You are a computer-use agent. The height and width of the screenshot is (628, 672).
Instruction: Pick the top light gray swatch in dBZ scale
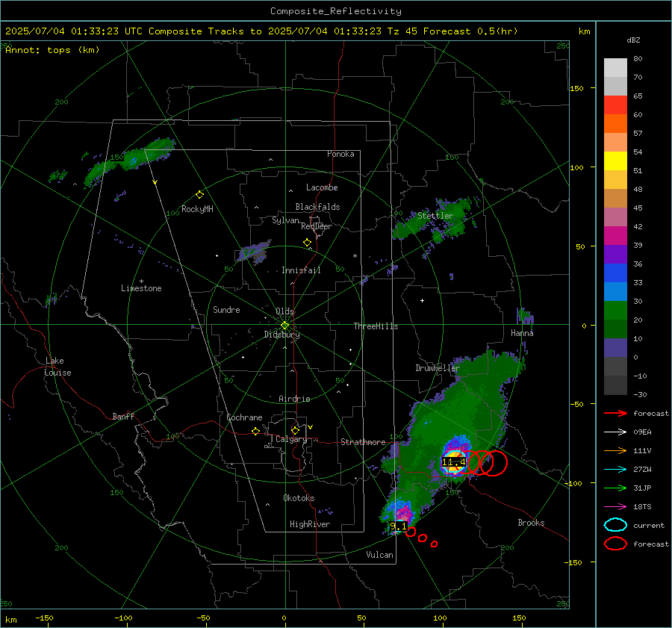point(615,68)
